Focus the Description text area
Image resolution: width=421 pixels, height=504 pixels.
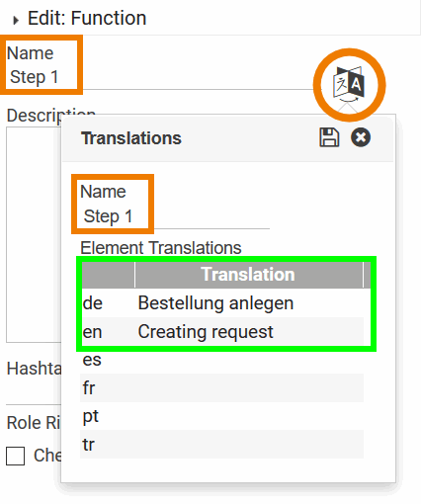pos(34,234)
